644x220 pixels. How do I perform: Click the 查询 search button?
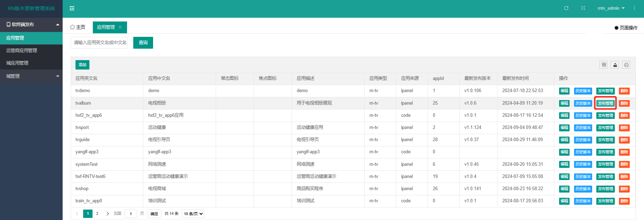(x=143, y=43)
